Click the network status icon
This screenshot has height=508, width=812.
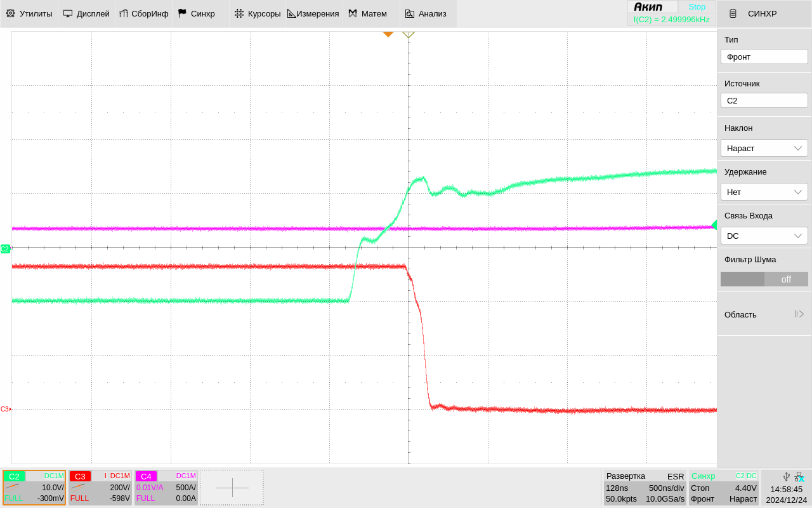pos(799,477)
